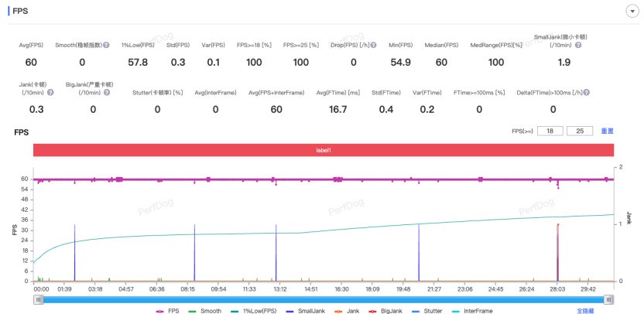Click the blue time range slider bar

click(x=324, y=299)
